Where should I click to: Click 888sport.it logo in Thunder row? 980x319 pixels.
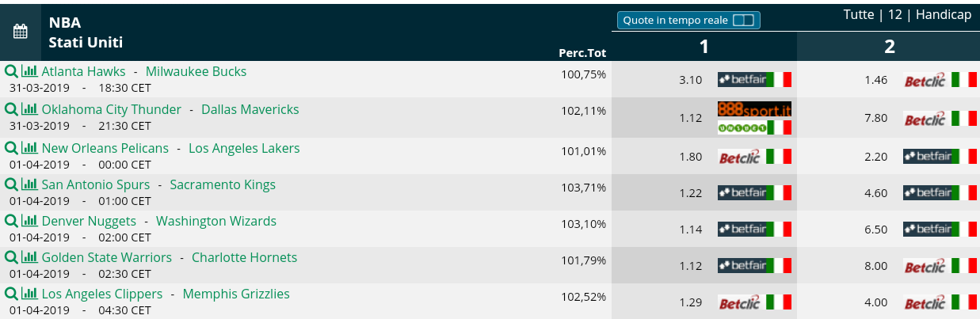pos(754,109)
